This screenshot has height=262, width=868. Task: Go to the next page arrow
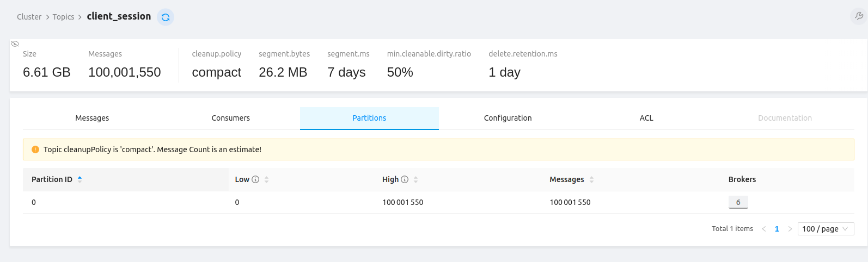pyautogui.click(x=790, y=229)
